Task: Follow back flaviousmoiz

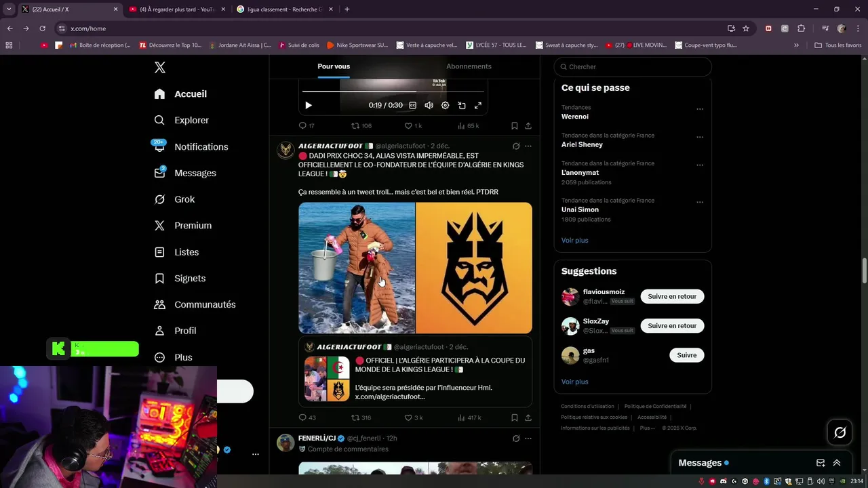Action: [x=672, y=296]
